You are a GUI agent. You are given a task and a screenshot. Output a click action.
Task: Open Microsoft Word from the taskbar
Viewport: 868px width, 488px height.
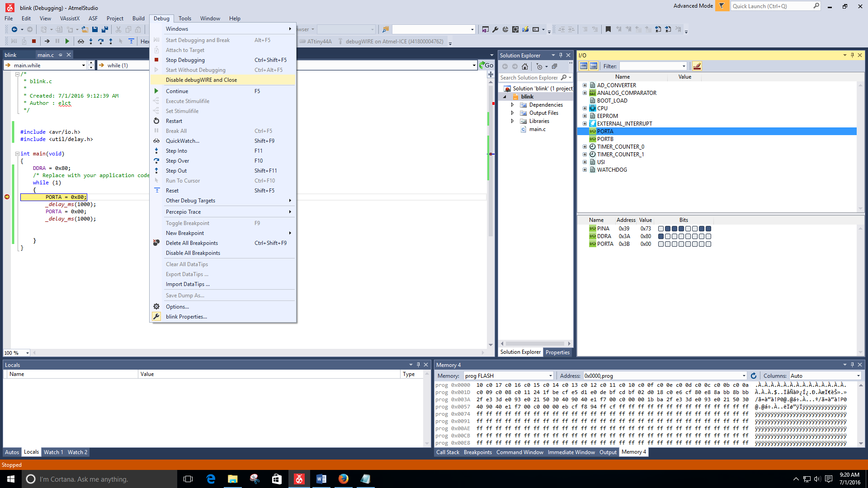(321, 479)
